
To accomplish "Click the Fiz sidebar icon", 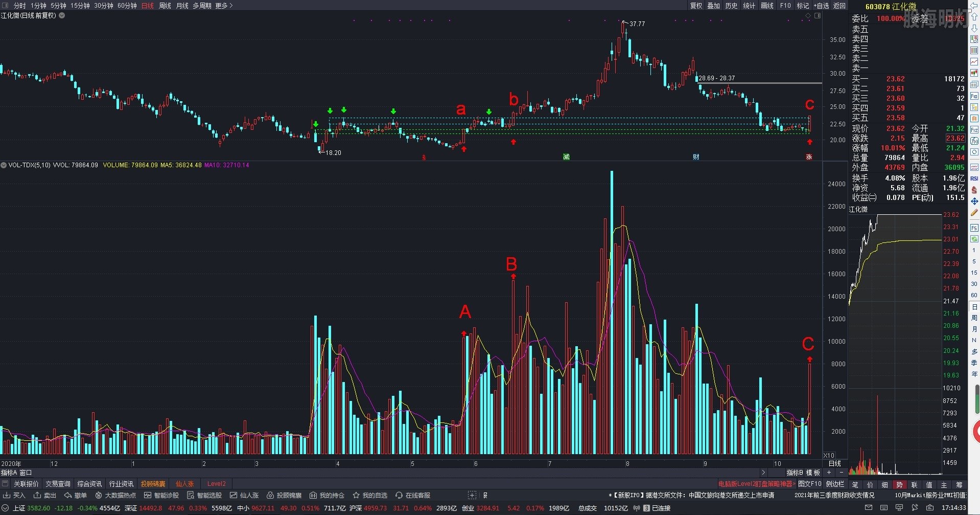I will (x=974, y=129).
